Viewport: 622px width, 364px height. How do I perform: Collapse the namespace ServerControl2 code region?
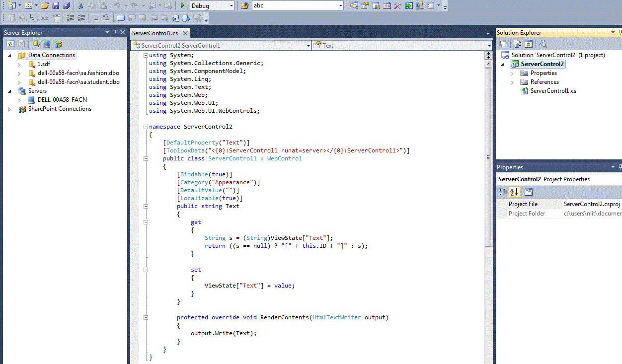coord(146,126)
